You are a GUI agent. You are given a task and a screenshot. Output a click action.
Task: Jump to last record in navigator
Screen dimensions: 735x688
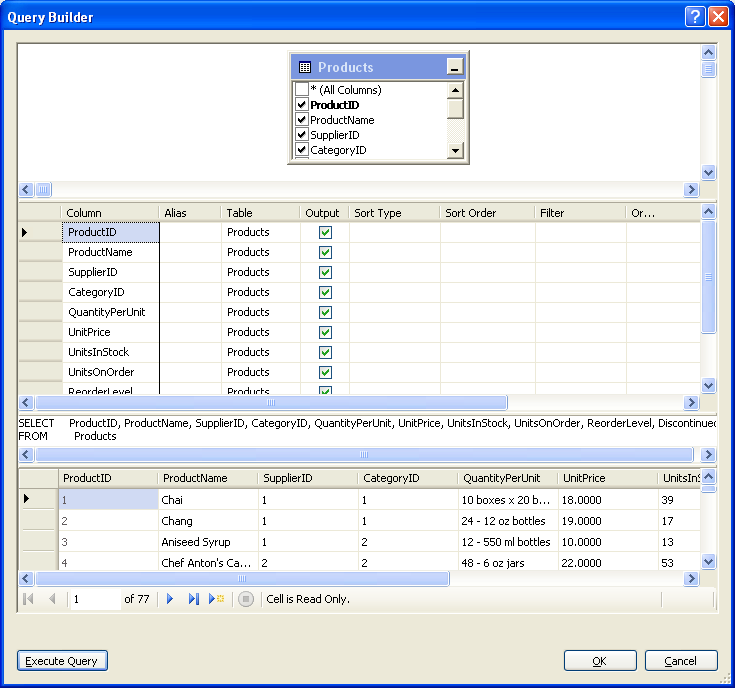pyautogui.click(x=194, y=599)
